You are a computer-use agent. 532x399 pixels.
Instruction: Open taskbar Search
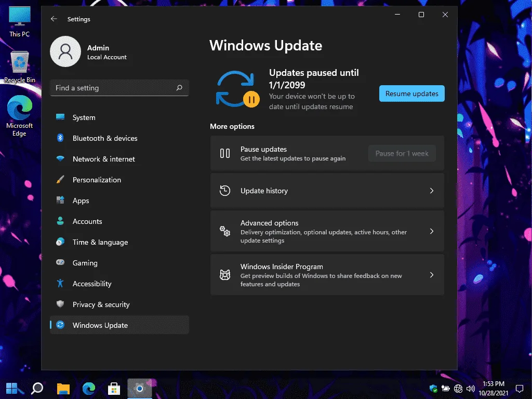[37, 389]
